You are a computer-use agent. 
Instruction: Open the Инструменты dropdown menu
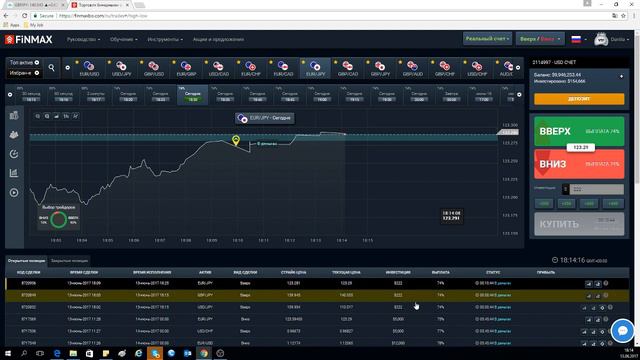pos(165,40)
